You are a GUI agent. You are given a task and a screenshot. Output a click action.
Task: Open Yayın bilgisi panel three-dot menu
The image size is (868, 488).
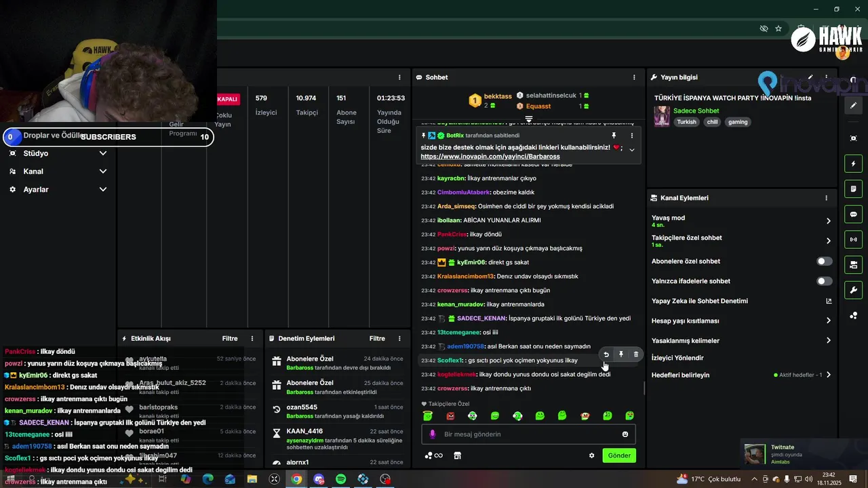tap(826, 77)
